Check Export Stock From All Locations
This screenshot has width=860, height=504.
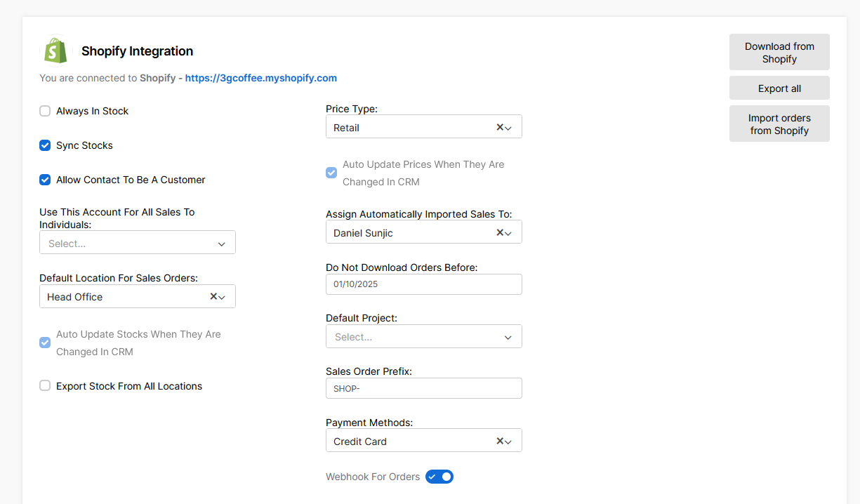click(x=45, y=385)
